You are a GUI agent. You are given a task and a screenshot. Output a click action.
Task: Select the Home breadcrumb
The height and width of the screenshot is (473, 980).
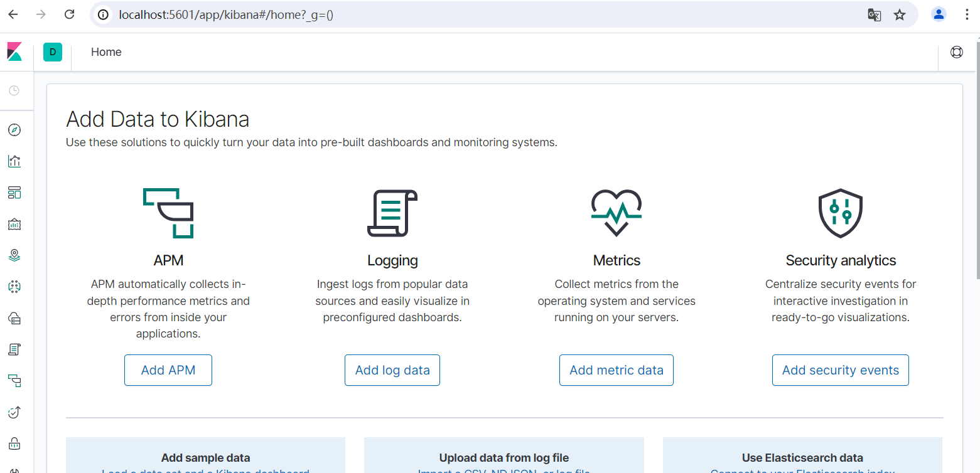(106, 52)
